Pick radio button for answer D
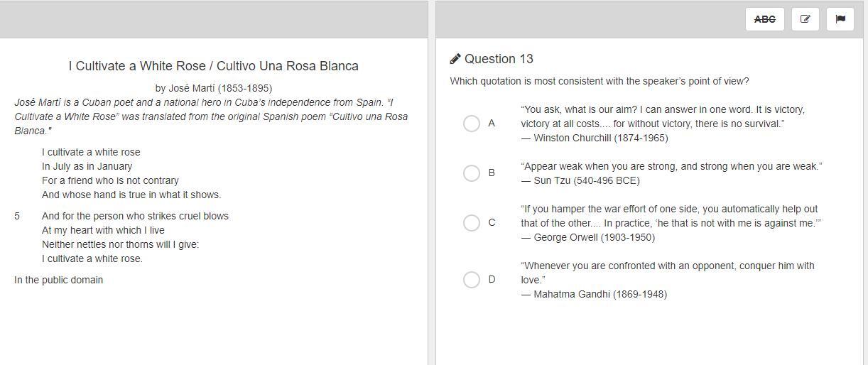This screenshot has width=868, height=365. click(x=472, y=280)
